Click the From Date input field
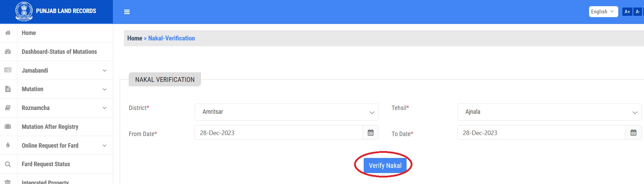Image resolution: width=644 pixels, height=184 pixels. click(278, 133)
